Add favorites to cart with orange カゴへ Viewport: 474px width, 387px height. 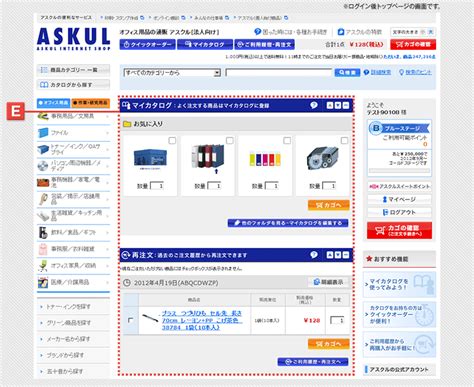[329, 205]
